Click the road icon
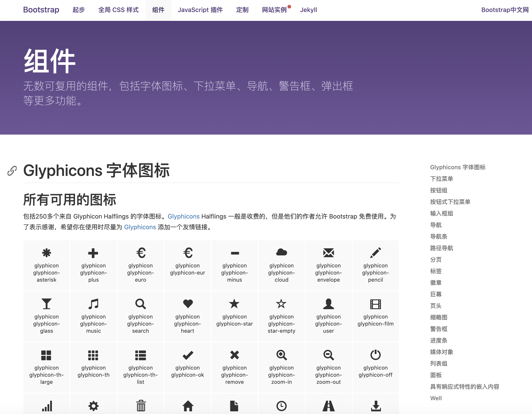This screenshot has width=532, height=414. tap(328, 406)
